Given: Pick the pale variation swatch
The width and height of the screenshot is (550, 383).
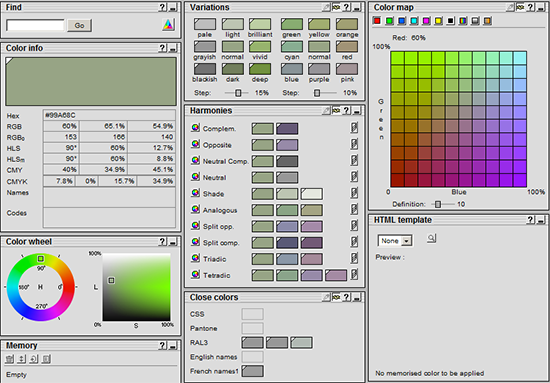Looking at the screenshot, I should (205, 24).
